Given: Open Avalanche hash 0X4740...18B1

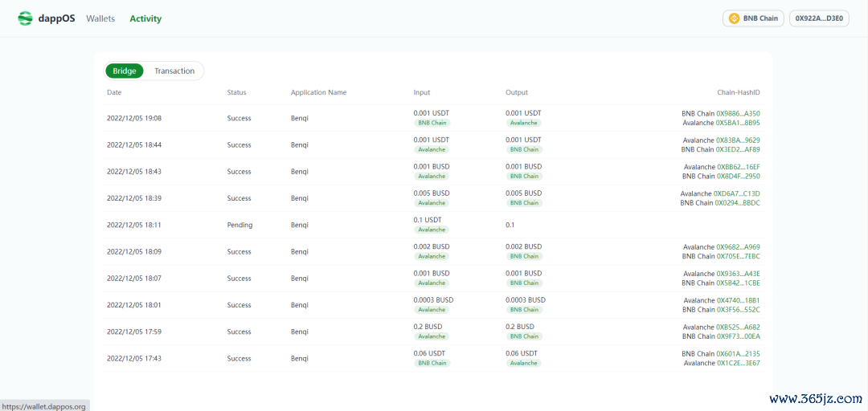Looking at the screenshot, I should 738,300.
